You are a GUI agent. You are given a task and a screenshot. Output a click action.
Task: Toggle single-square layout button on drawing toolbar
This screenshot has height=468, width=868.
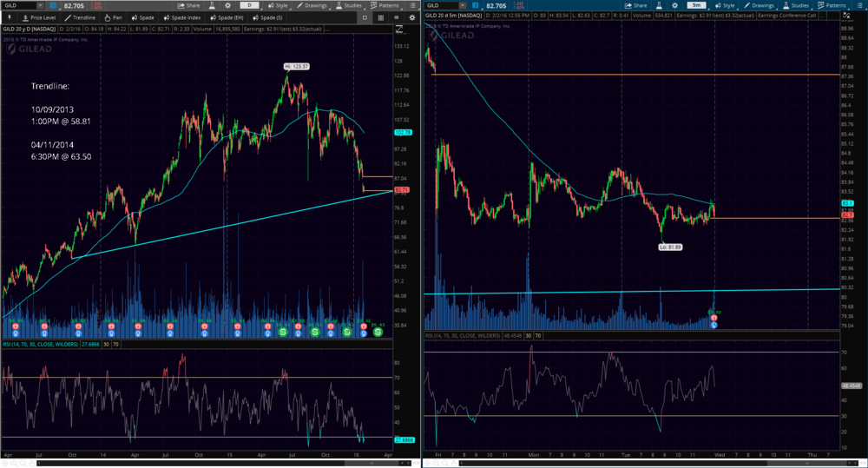tap(365, 17)
